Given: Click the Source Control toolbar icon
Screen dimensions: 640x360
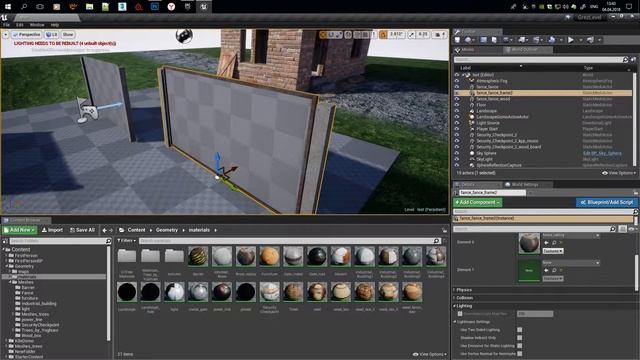Looking at the screenshot, I should coord(468,40).
